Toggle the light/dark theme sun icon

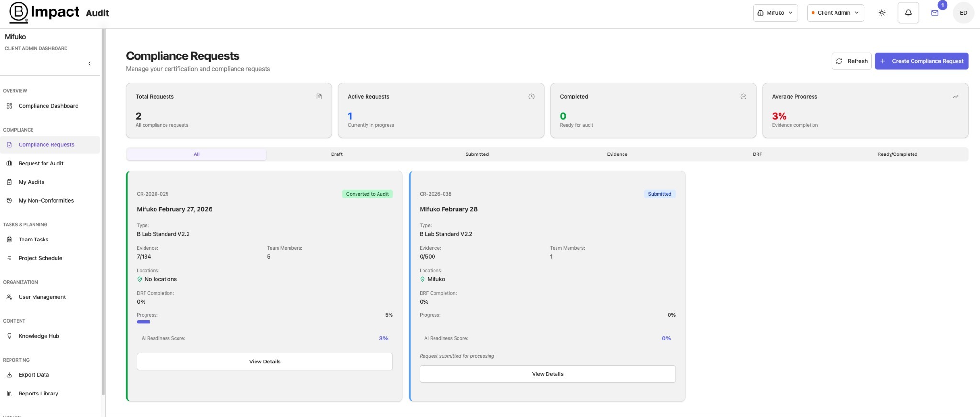click(x=882, y=13)
